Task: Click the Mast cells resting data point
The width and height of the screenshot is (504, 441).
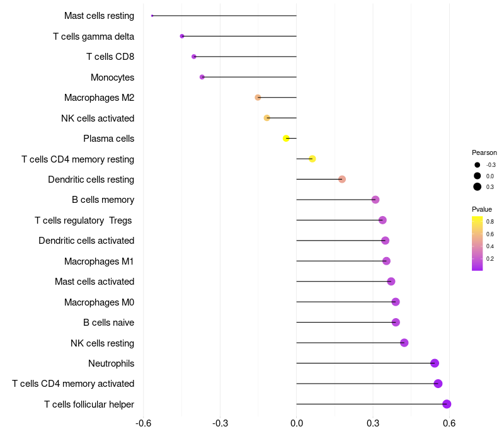Action: [x=152, y=16]
